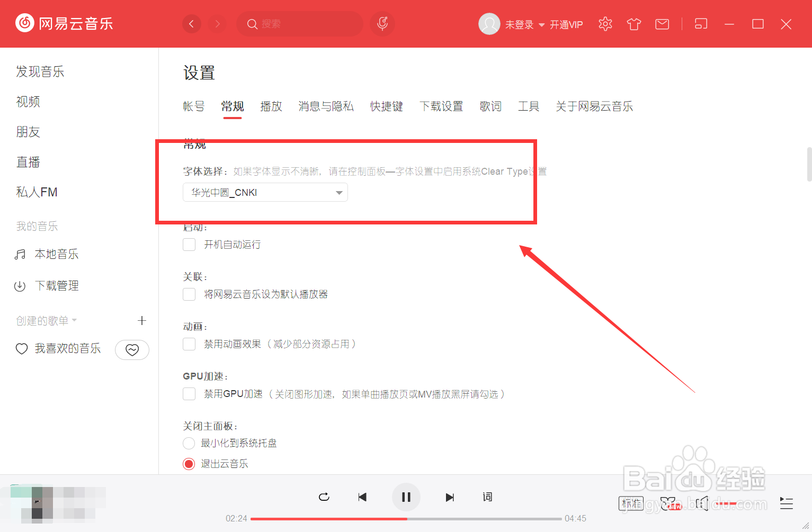
Task: Open the playlist queue icon at bottom right
Action: pyautogui.click(x=786, y=503)
